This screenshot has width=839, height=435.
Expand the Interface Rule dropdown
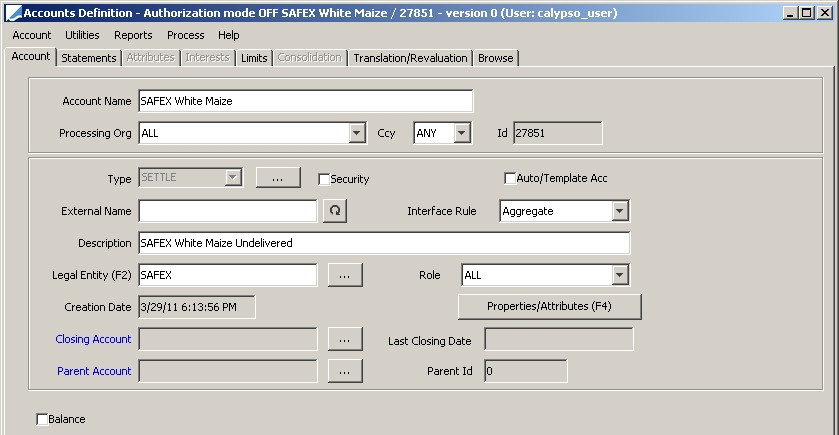coord(620,211)
